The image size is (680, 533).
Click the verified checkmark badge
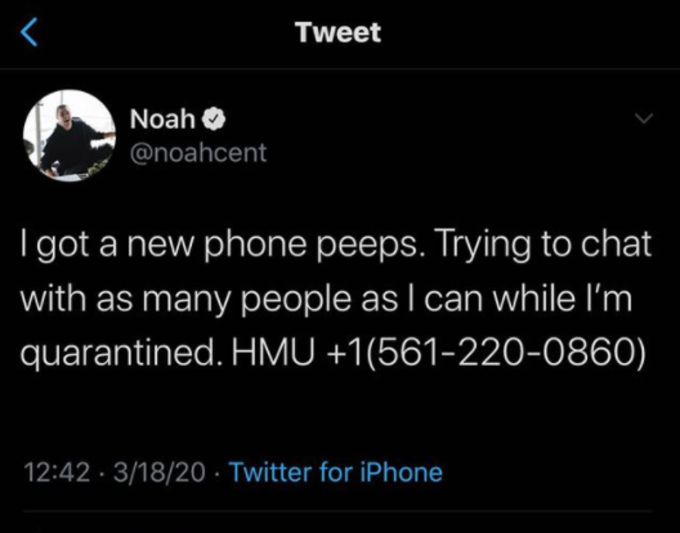(212, 119)
